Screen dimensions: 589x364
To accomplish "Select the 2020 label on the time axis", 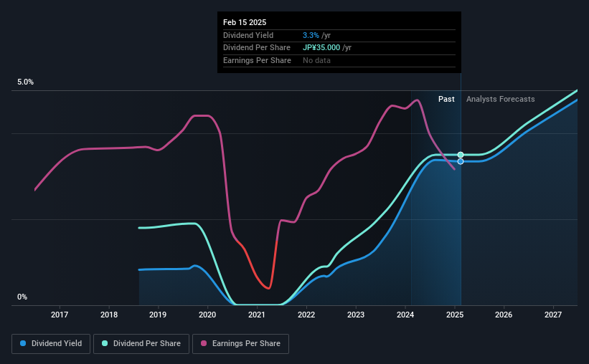I will click(x=207, y=315).
